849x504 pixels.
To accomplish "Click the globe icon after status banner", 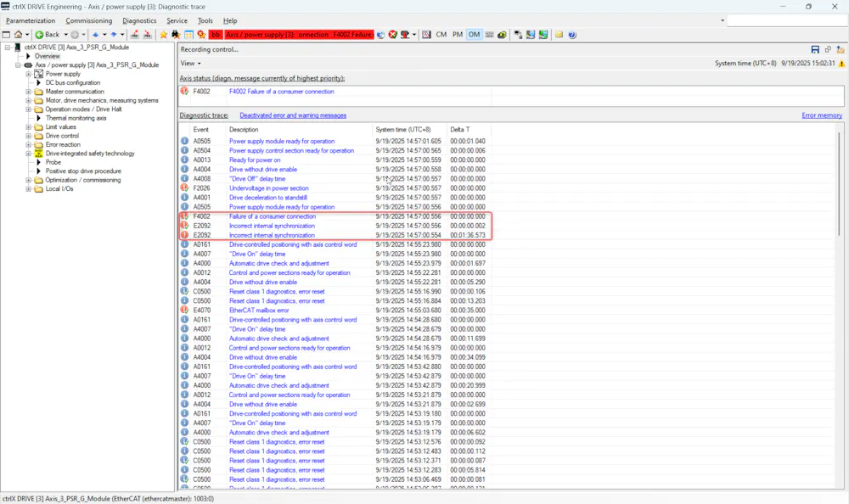I will 380,35.
